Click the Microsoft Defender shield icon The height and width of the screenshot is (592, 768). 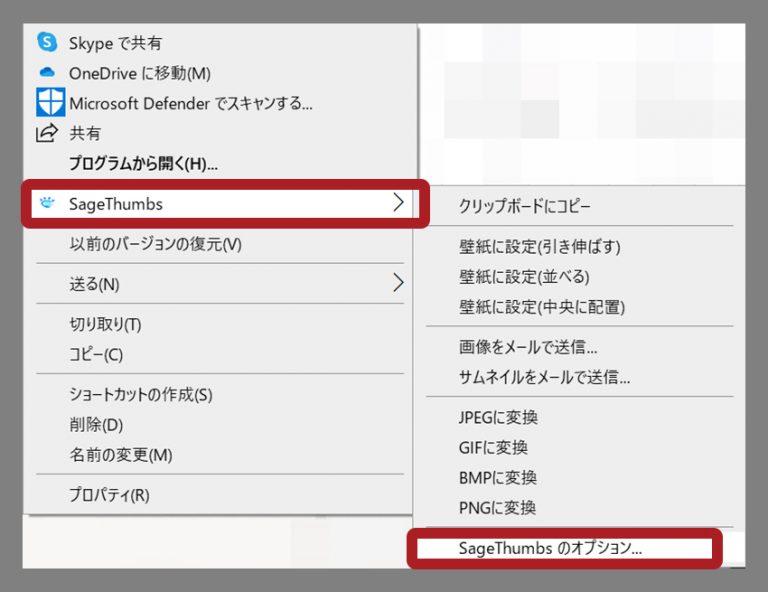tap(50, 102)
